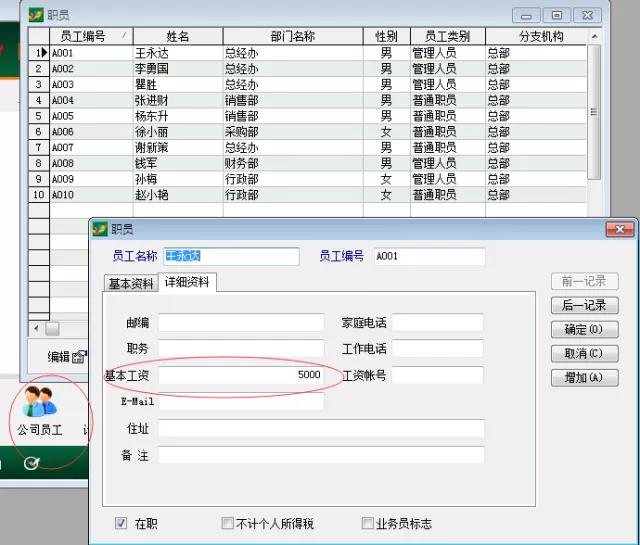Select the 详细资料 tab
Viewport: 640px width, 545px height.
pyautogui.click(x=187, y=282)
